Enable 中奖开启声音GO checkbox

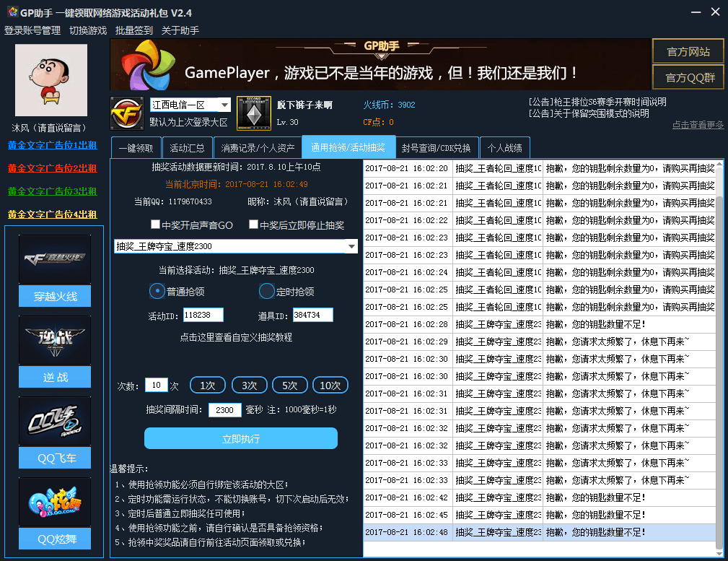tap(156, 225)
